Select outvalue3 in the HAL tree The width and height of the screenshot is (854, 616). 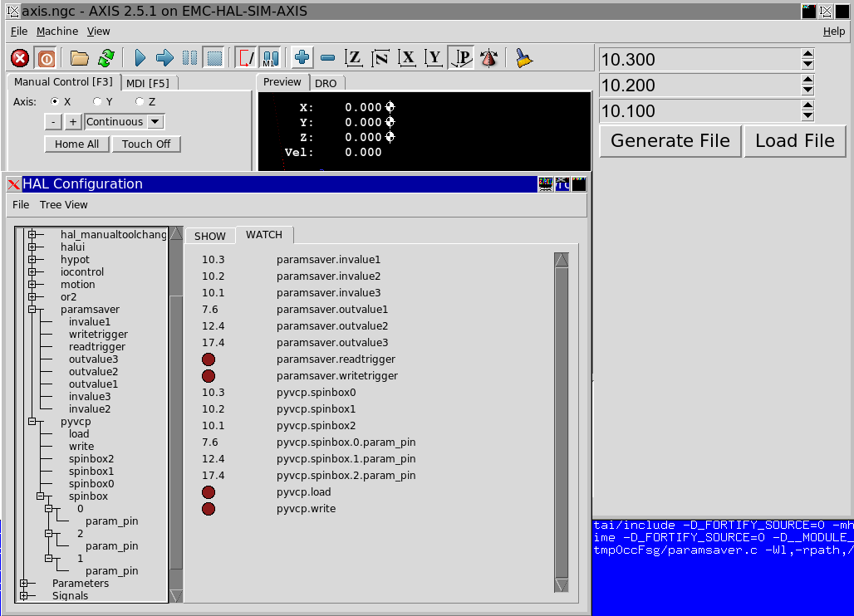(93, 359)
